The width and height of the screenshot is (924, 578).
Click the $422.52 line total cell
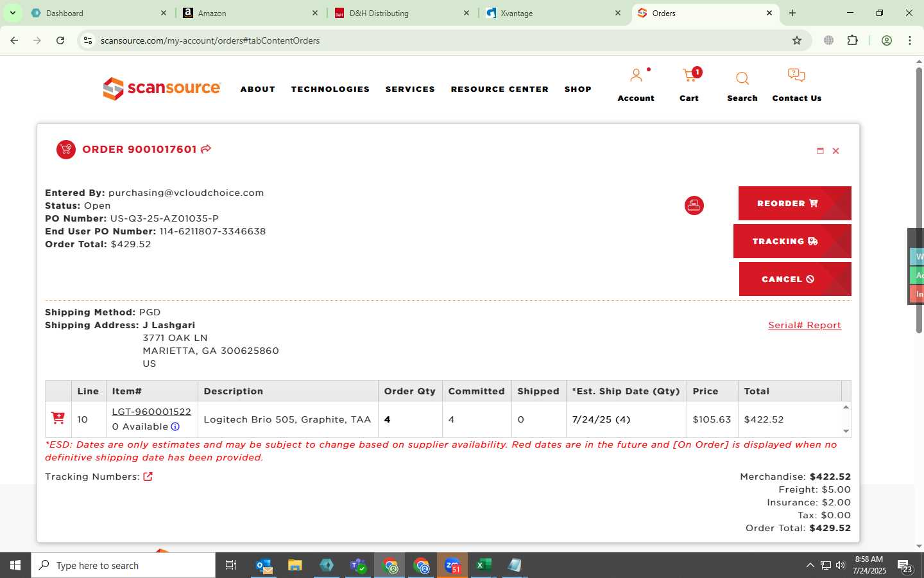(x=790, y=419)
